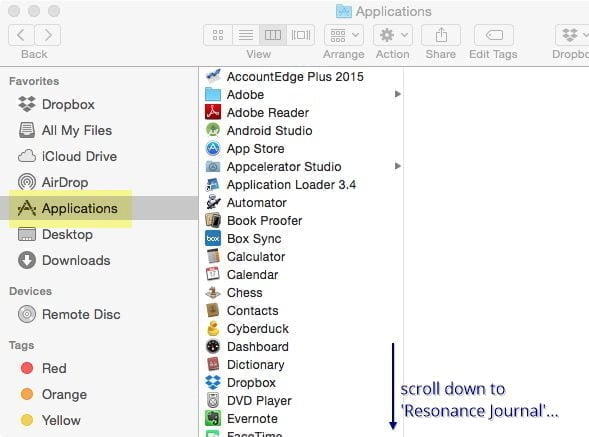Image resolution: width=589 pixels, height=437 pixels.
Task: Switch to Cover Flow view
Action: (x=301, y=35)
